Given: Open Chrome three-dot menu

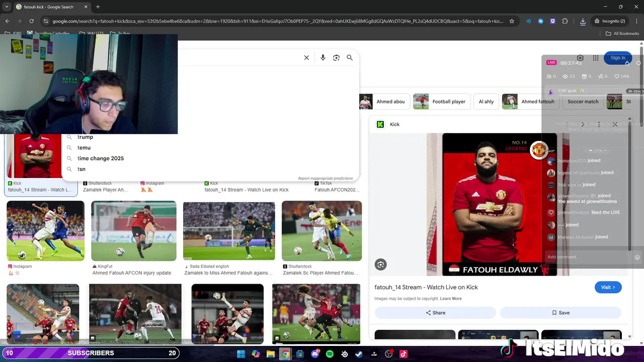Looking at the screenshot, I should [636, 21].
